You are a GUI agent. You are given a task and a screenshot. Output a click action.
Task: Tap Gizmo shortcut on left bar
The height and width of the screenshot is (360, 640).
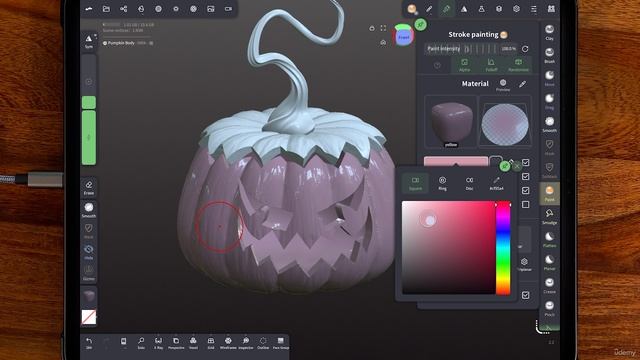89,273
